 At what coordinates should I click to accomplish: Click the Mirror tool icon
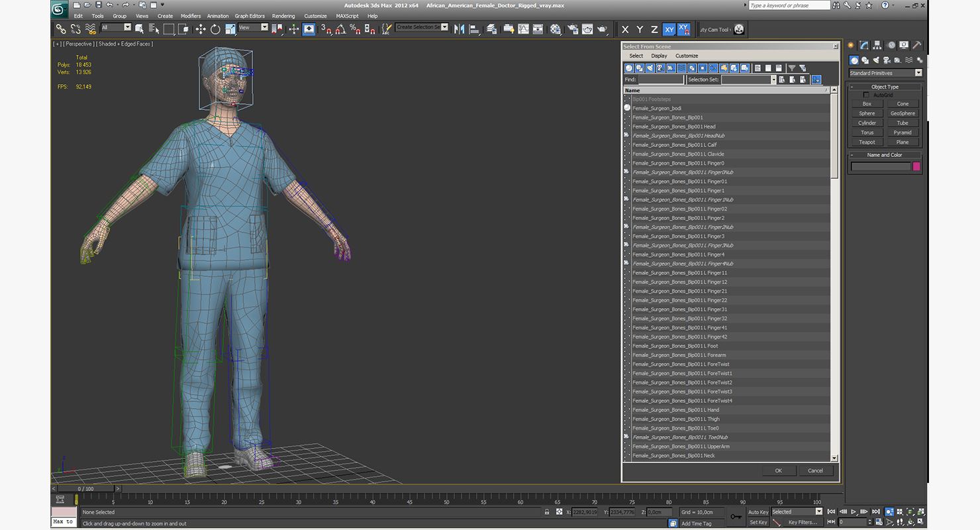tap(459, 29)
